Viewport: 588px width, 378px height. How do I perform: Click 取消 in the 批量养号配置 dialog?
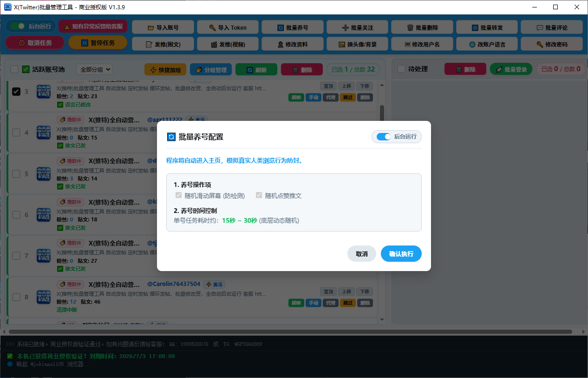click(x=362, y=254)
